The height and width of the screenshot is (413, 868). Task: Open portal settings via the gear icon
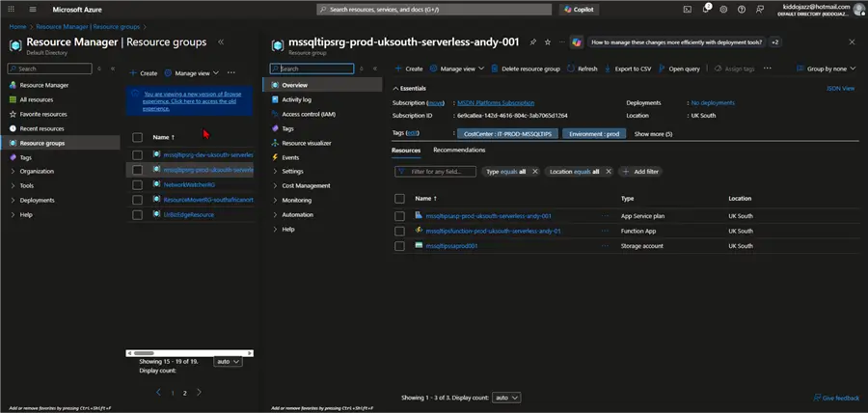pos(723,9)
